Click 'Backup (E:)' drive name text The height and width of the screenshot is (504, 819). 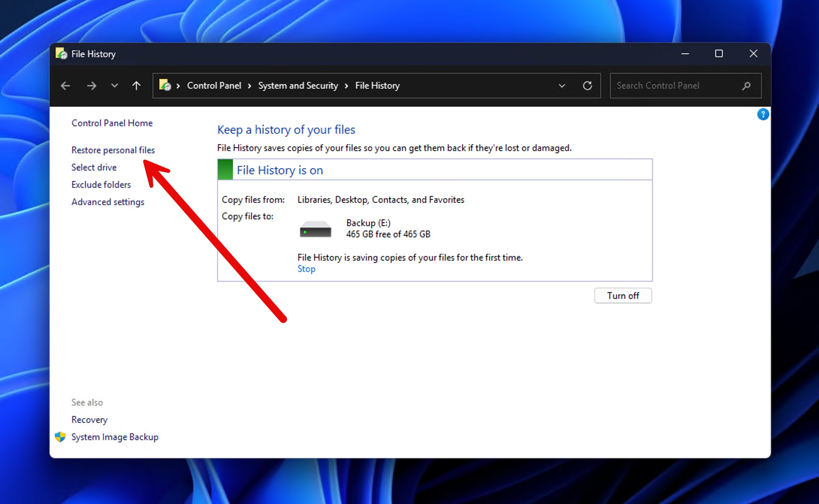pyautogui.click(x=368, y=223)
